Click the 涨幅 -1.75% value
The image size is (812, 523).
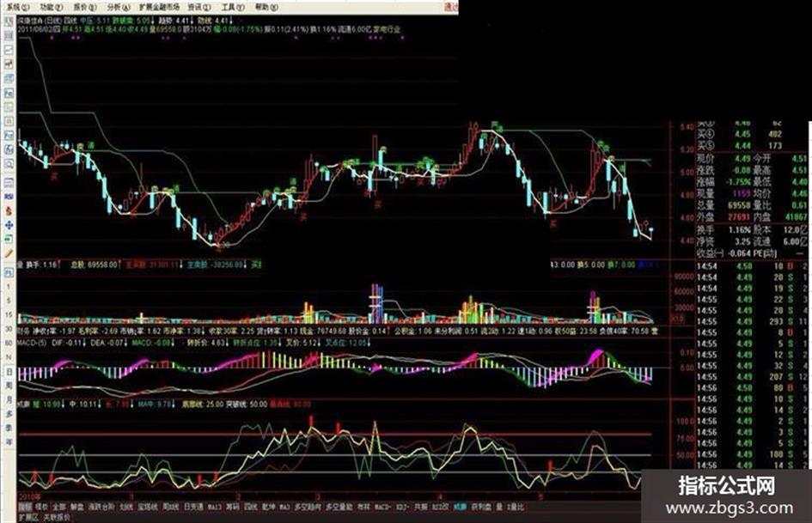point(739,182)
